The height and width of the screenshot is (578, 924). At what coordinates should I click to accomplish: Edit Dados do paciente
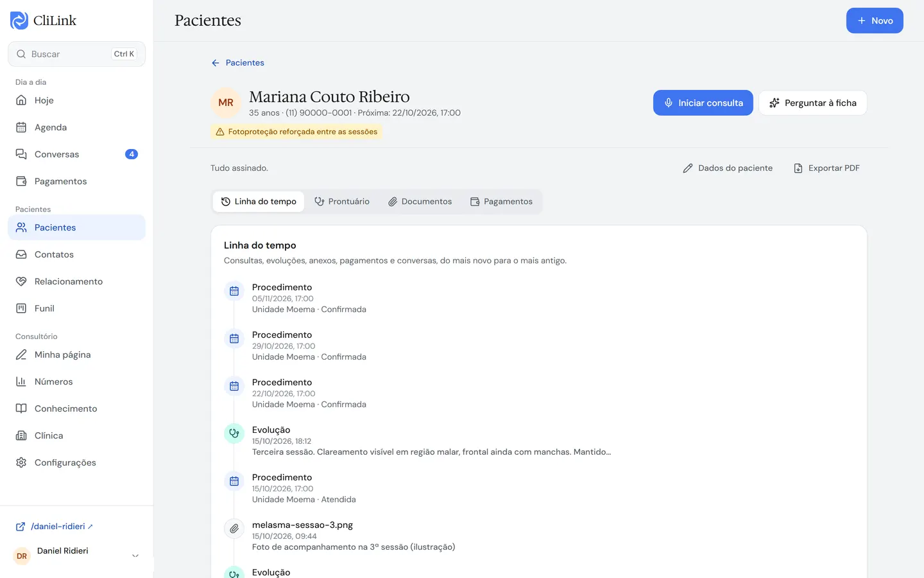point(728,168)
